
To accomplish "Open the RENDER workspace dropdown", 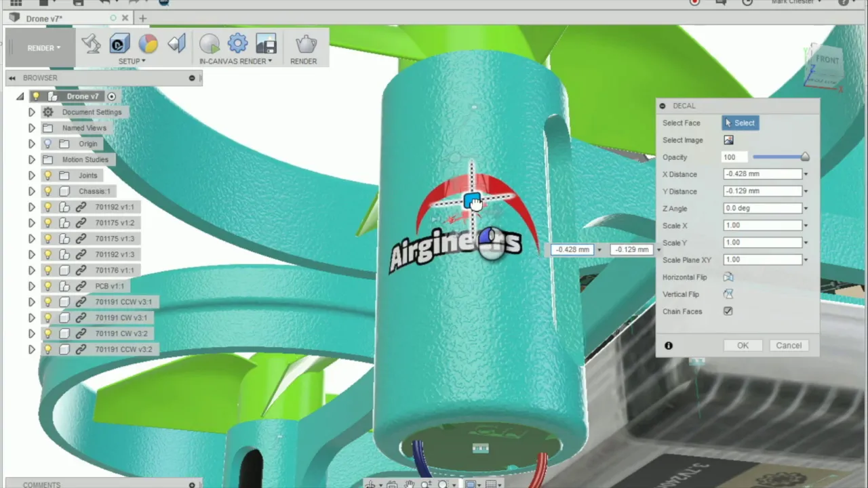I will point(43,48).
